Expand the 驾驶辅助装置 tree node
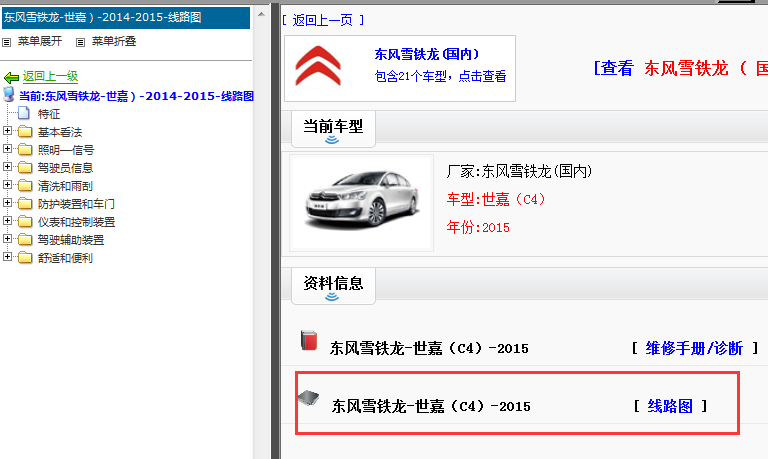Screen dimensions: 768x459 point(7,239)
